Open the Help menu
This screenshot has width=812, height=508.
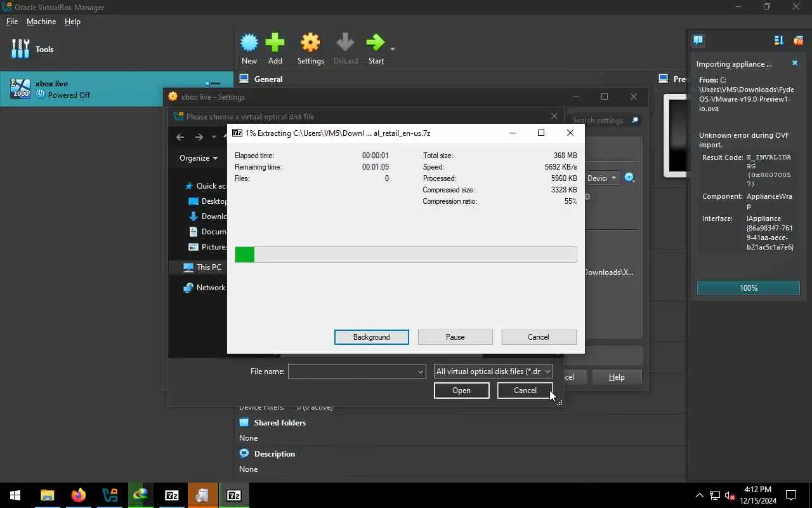pyautogui.click(x=72, y=22)
